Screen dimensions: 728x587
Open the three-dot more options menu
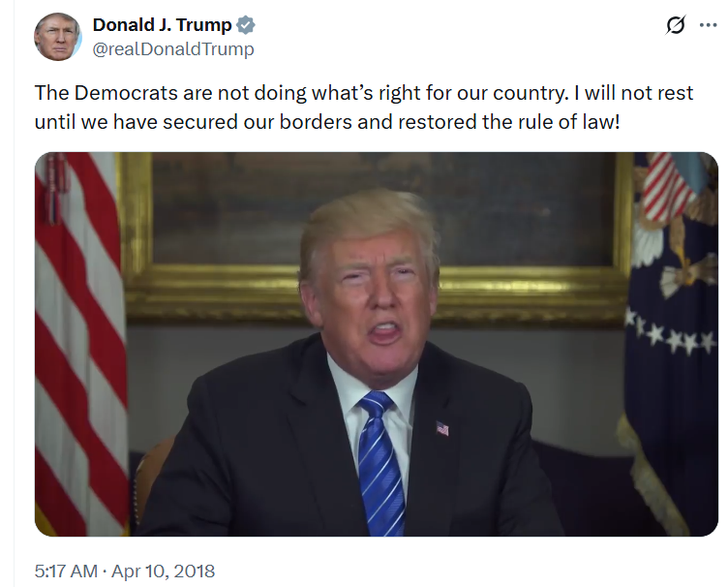(708, 25)
